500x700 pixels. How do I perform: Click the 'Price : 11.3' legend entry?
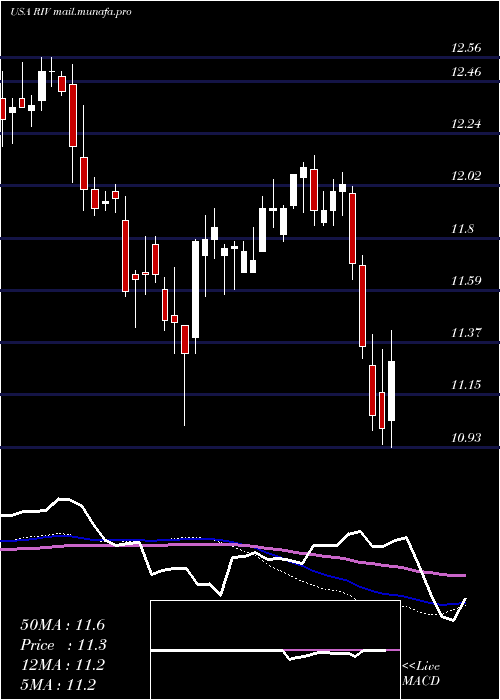pos(62,645)
